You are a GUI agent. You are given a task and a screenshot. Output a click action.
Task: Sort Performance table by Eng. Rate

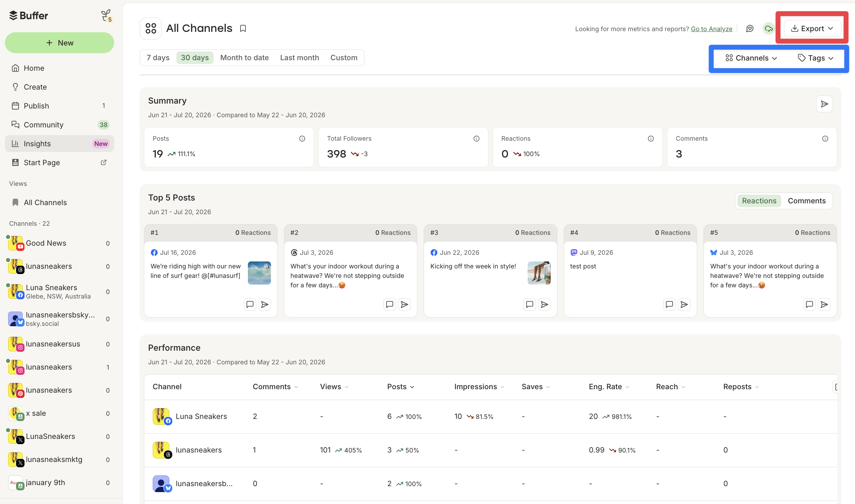coord(609,387)
